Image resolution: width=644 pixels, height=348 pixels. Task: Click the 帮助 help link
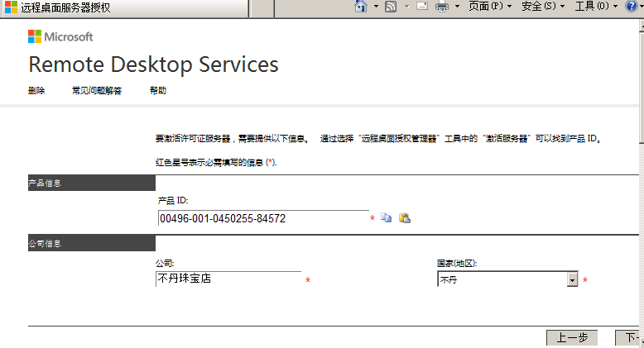point(158,91)
